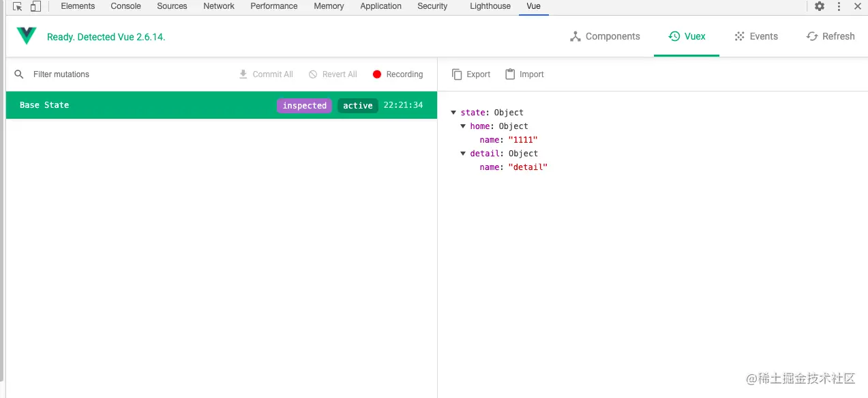Image resolution: width=868 pixels, height=398 pixels.
Task: Open the Elements panel tab
Action: click(x=78, y=6)
